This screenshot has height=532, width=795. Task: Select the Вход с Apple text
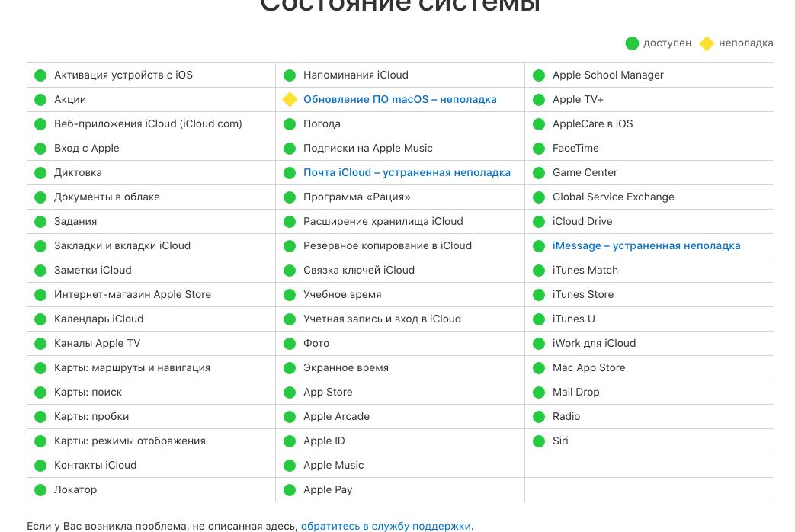point(87,148)
